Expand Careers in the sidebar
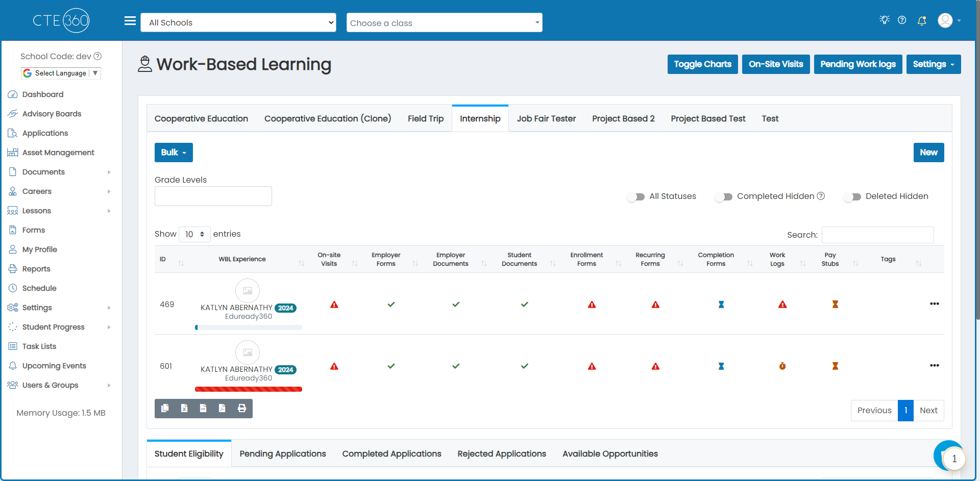This screenshot has height=481, width=980. click(x=60, y=191)
